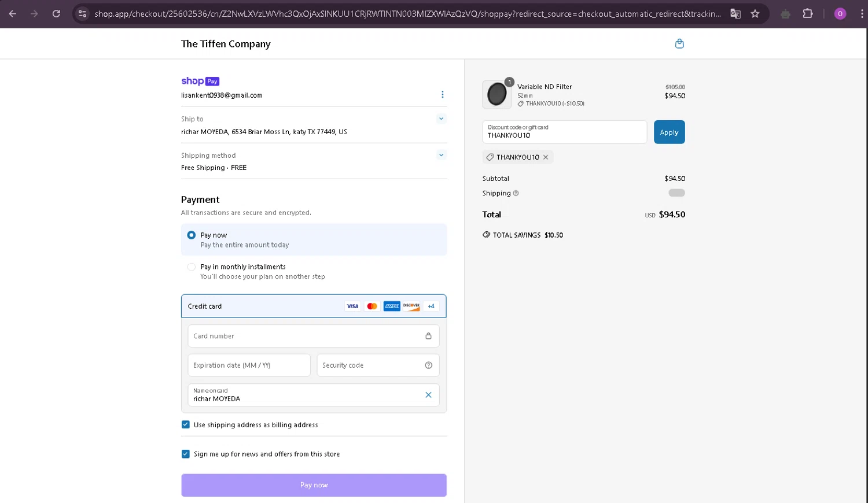This screenshot has width=868, height=503.
Task: Click the crossed-out original price
Action: (675, 87)
